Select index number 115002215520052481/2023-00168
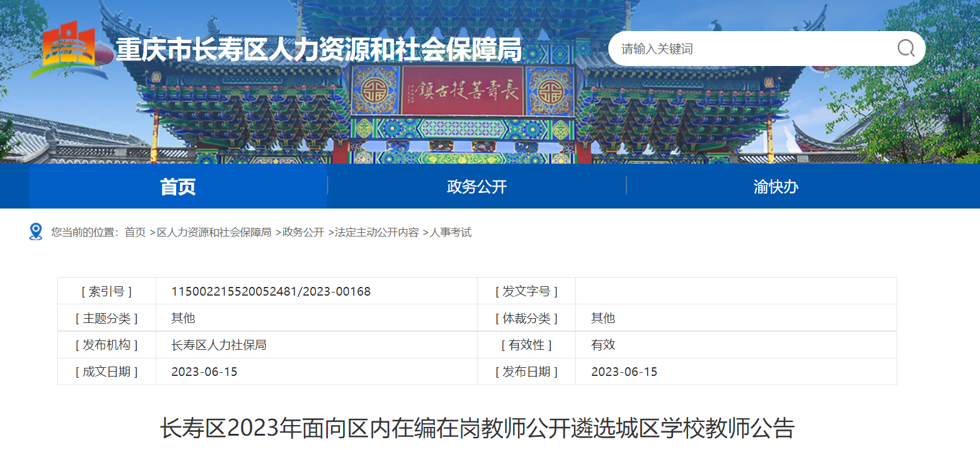 tap(271, 291)
